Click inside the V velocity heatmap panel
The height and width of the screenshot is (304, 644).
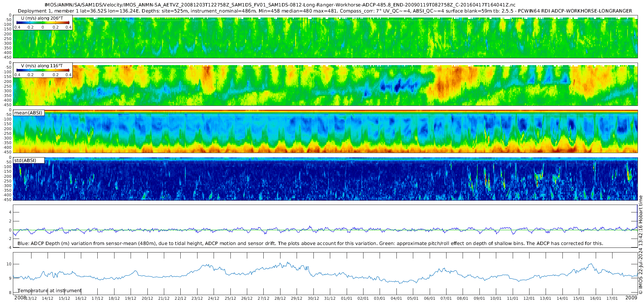tap(325, 84)
